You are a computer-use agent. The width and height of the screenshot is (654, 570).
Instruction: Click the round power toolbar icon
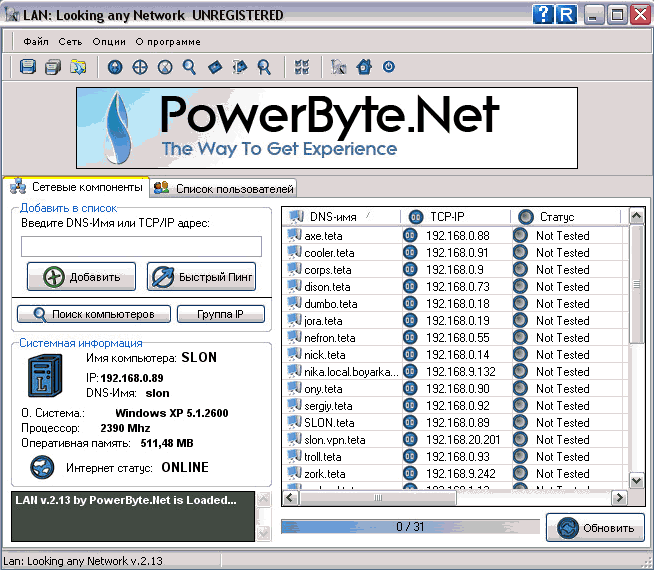388,67
